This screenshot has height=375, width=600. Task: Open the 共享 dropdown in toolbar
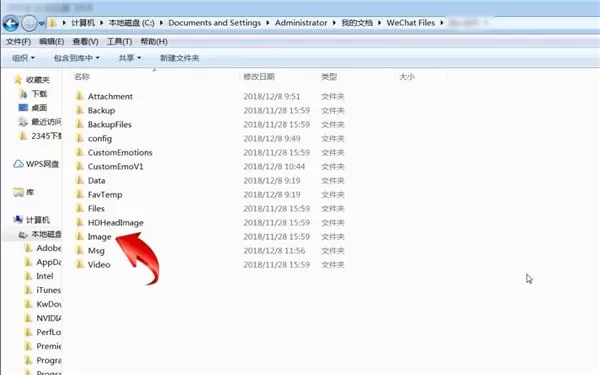130,58
